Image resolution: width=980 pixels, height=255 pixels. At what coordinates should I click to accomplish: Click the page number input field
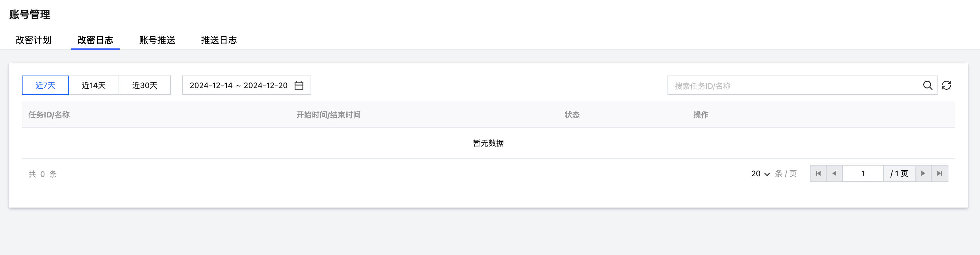point(863,173)
